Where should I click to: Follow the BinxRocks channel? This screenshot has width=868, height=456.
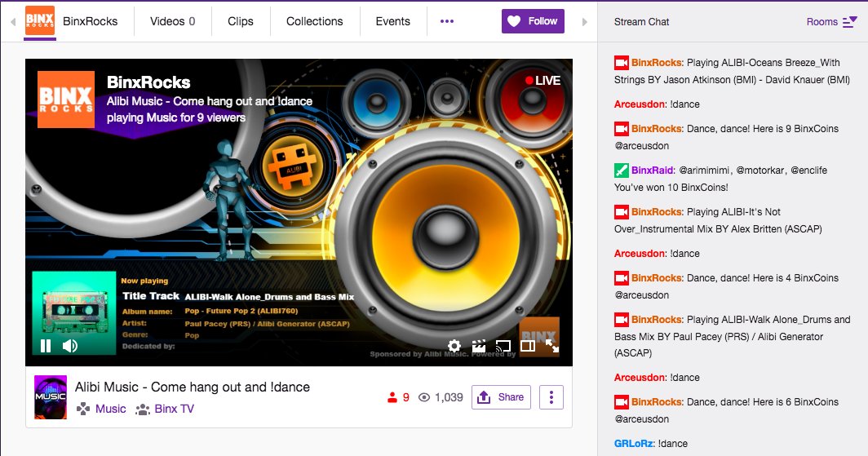coord(533,21)
